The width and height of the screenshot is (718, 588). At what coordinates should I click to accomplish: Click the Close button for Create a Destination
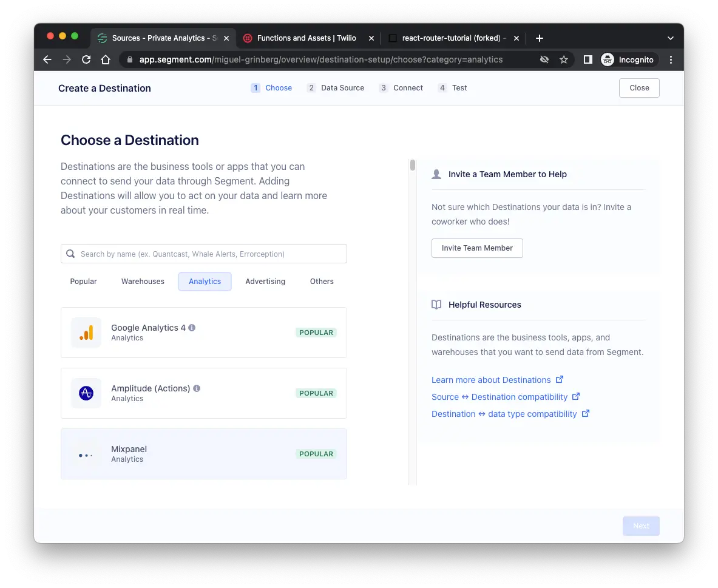coord(638,87)
